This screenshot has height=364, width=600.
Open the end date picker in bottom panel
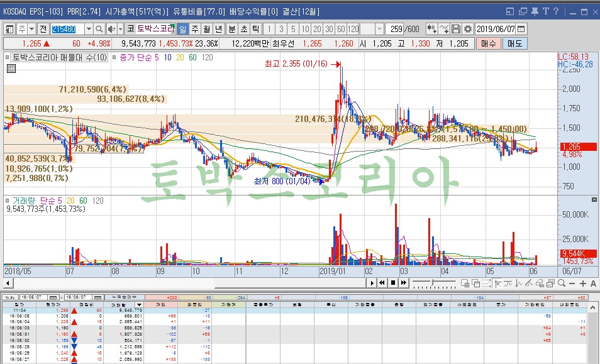98,297
